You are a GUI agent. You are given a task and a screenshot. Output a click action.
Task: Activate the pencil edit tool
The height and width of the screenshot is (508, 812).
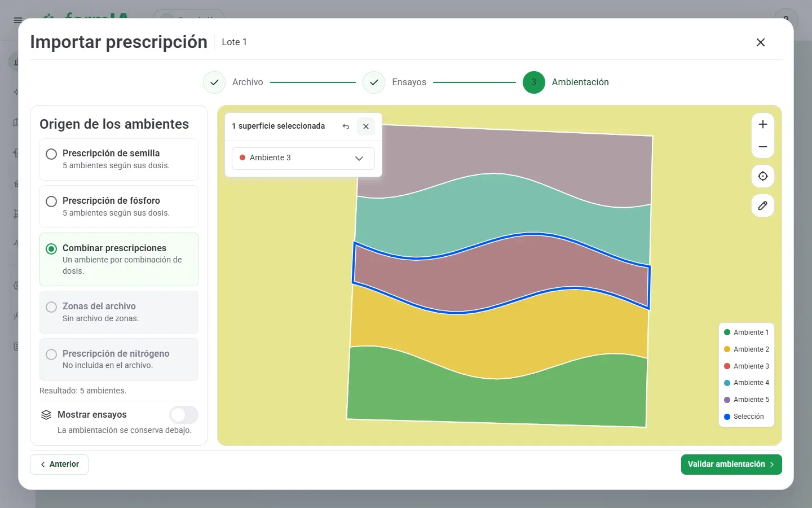[x=762, y=205]
